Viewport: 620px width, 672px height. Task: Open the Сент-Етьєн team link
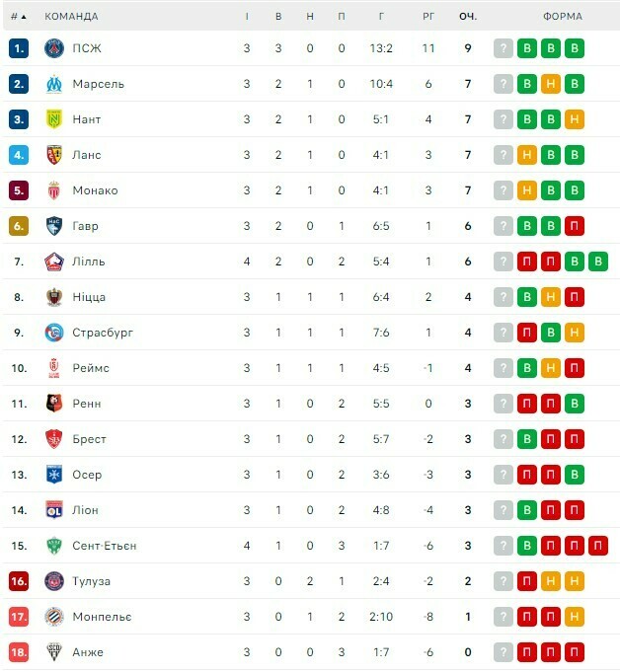tap(105, 546)
